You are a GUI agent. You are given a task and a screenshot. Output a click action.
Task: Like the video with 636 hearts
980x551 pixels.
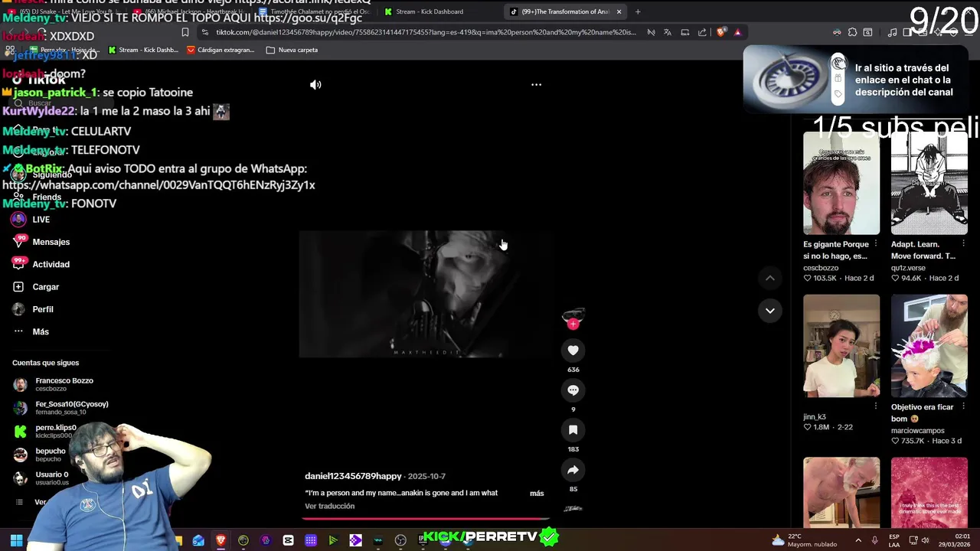573,350
